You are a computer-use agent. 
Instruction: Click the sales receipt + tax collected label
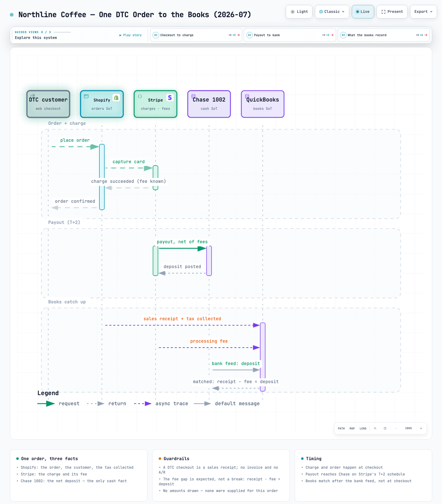(x=182, y=319)
